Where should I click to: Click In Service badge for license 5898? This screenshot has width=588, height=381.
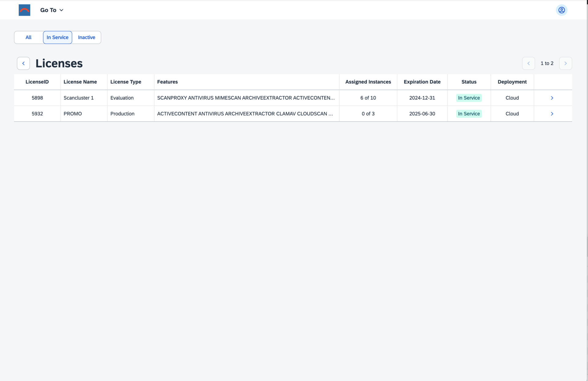coord(469,98)
